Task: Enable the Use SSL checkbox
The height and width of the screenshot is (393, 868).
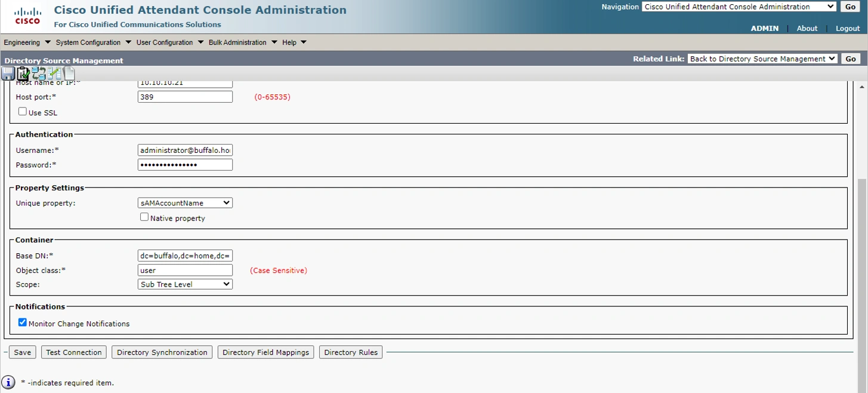Action: (x=23, y=112)
